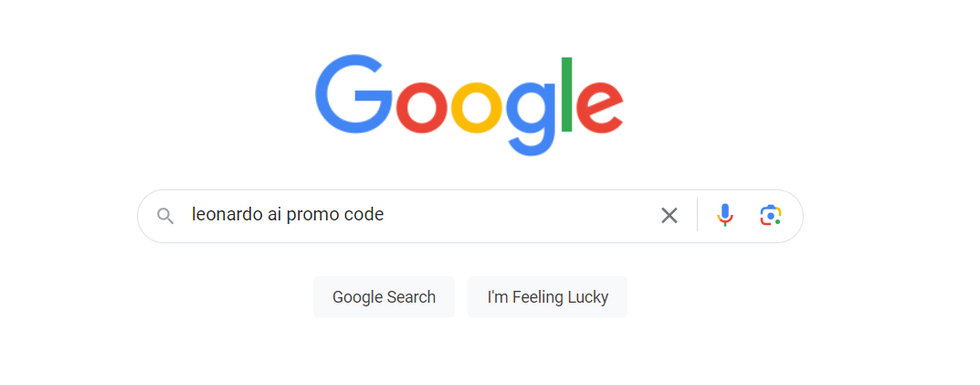Place cursor on word "leonardo" in search field

coord(227,215)
